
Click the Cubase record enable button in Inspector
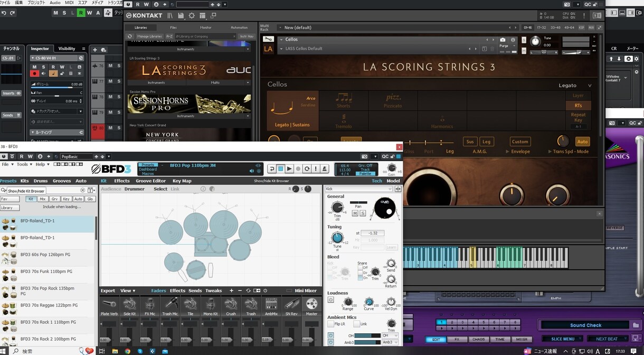click(x=34, y=74)
